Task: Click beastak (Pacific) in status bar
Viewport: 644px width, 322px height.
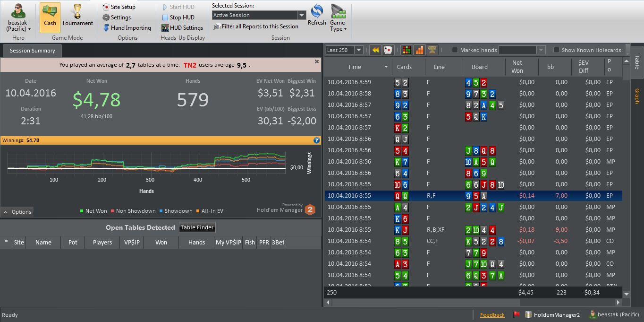Action: tap(614, 315)
